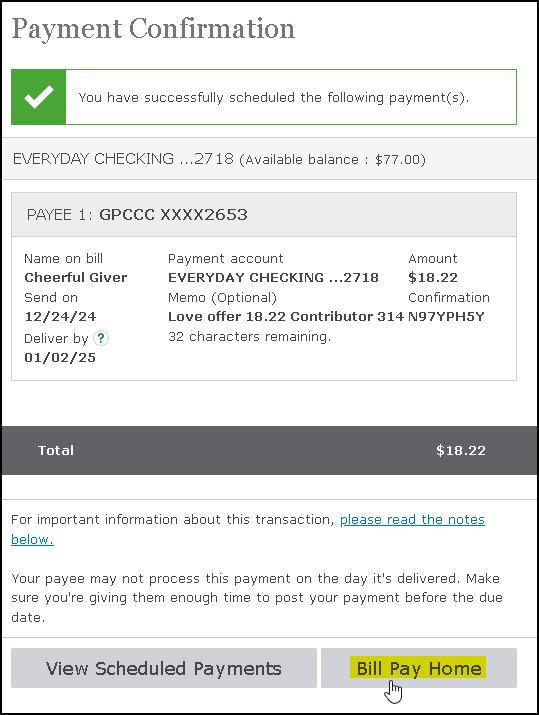Click the payee amount $18.22
539x715 pixels.
433,277
